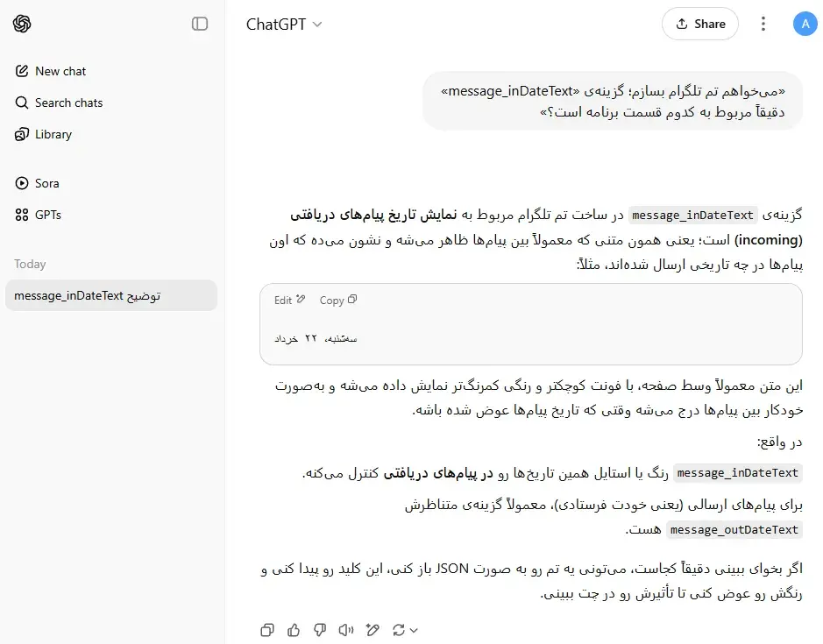Share the conversation using Share button
Image resolution: width=823 pixels, height=644 pixels.
(699, 24)
